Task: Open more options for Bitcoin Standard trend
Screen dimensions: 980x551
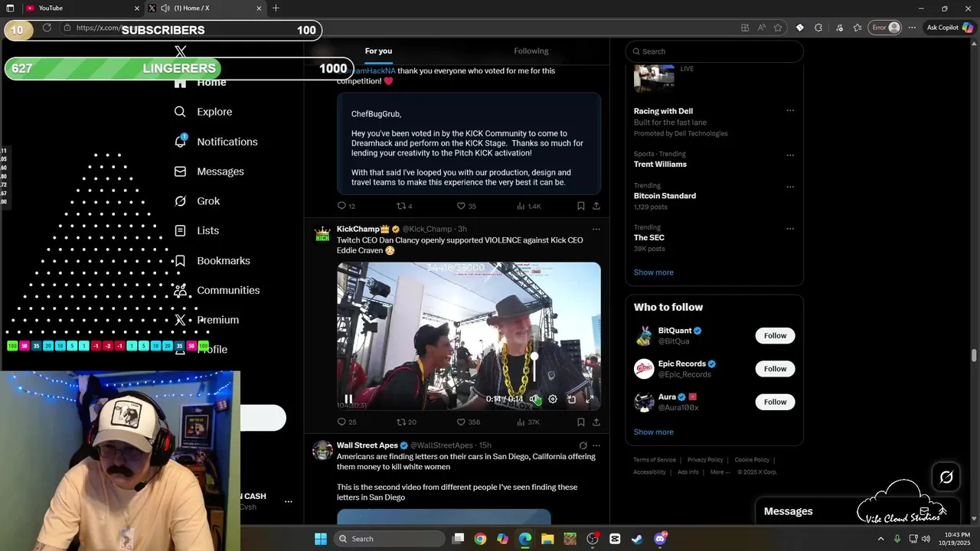Action: [x=790, y=187]
